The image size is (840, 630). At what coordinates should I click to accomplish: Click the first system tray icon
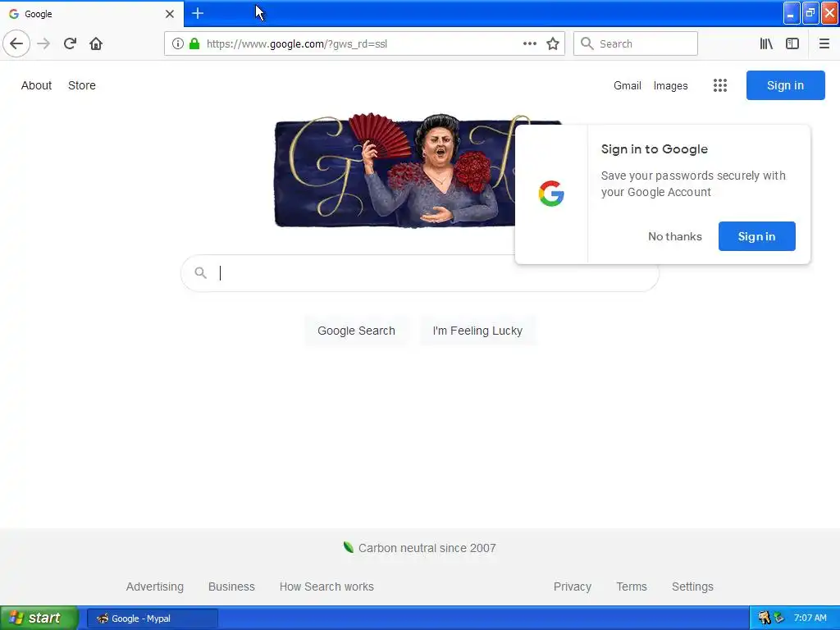[x=765, y=618]
